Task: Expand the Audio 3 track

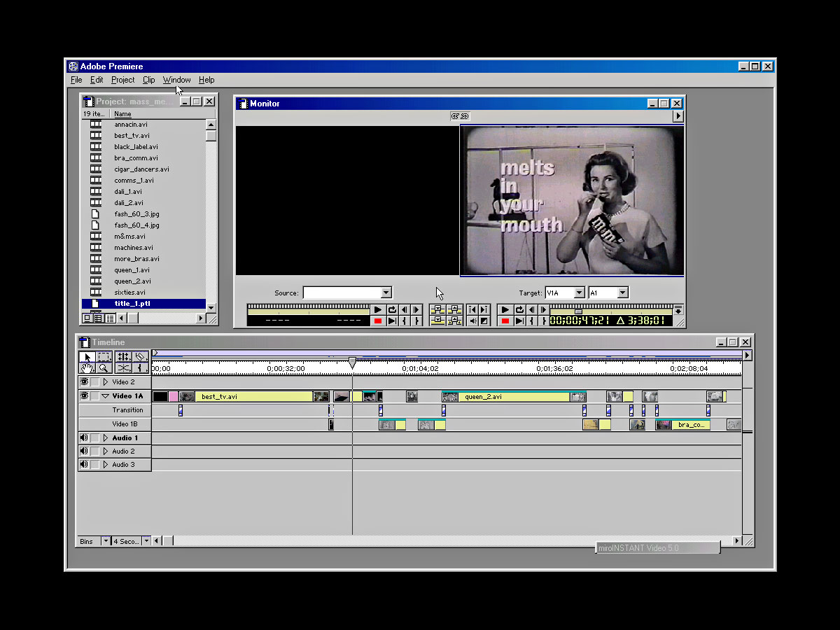Action: pos(106,465)
